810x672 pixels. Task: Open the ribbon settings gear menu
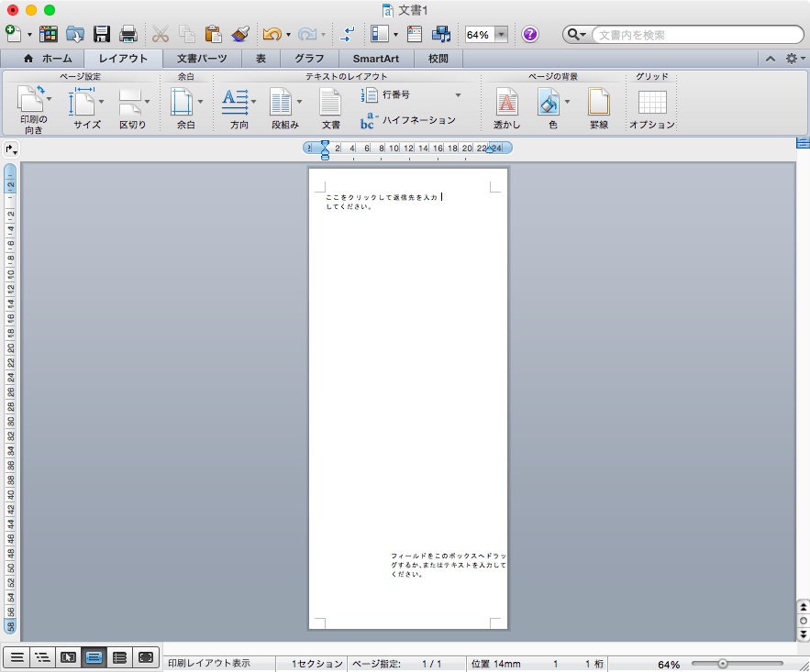(x=794, y=59)
